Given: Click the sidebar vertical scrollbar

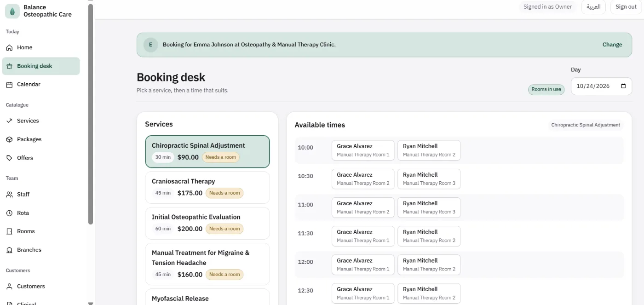Looking at the screenshot, I should [91, 114].
